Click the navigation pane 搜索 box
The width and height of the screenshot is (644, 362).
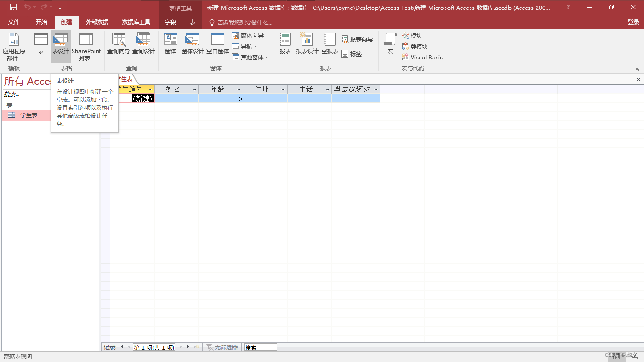(27, 94)
